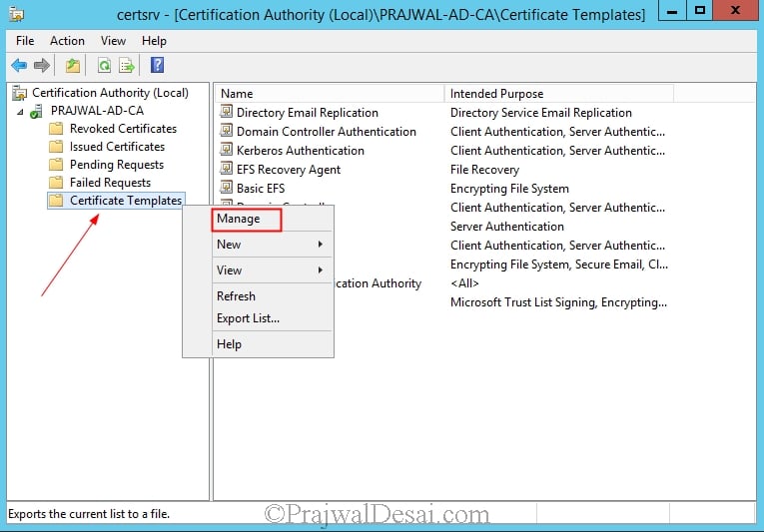764x532 pixels.
Task: Maximize the certsrv window
Action: (x=699, y=11)
